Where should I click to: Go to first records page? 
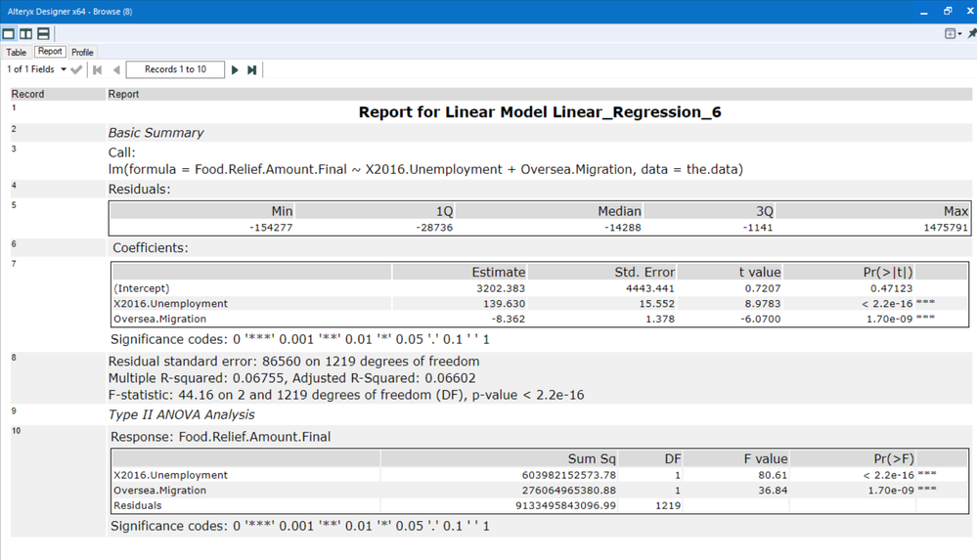[97, 69]
